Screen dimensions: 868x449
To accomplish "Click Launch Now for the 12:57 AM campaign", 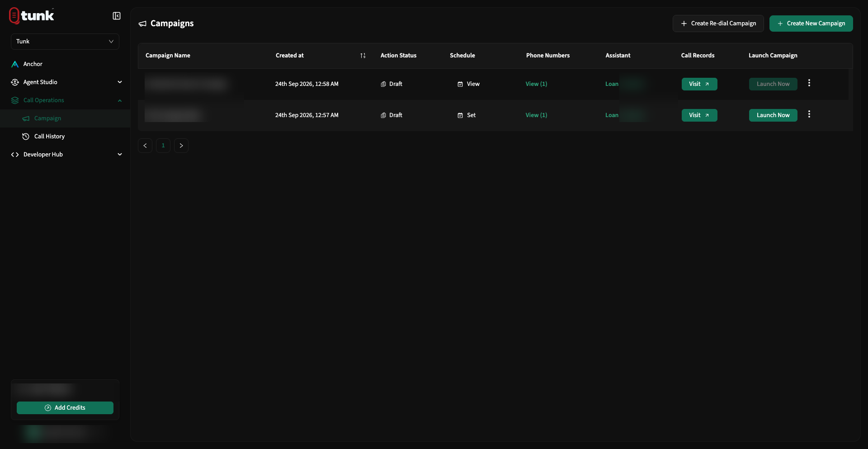I will pos(773,115).
